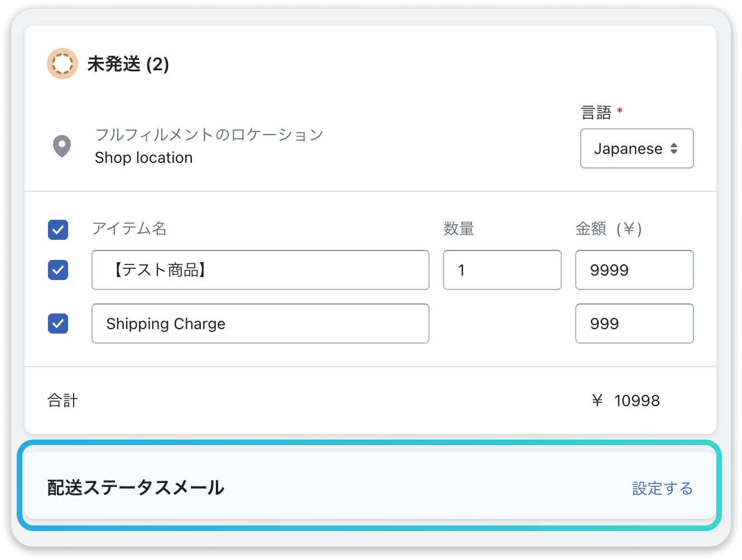Click the 未発送 (2) heading
The height and width of the screenshot is (560, 742).
128,64
